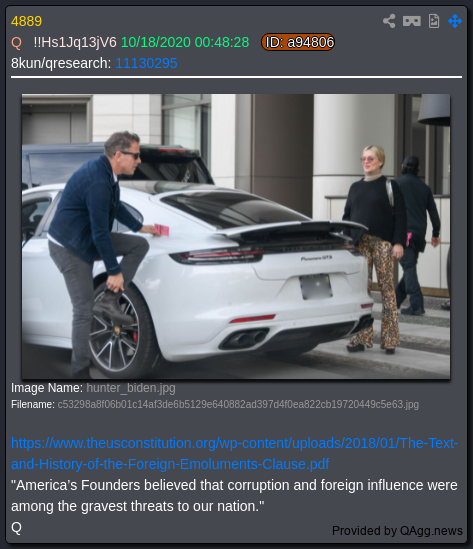473x549 pixels.
Task: Click the Q signature at bottom of post
Action: point(16,527)
